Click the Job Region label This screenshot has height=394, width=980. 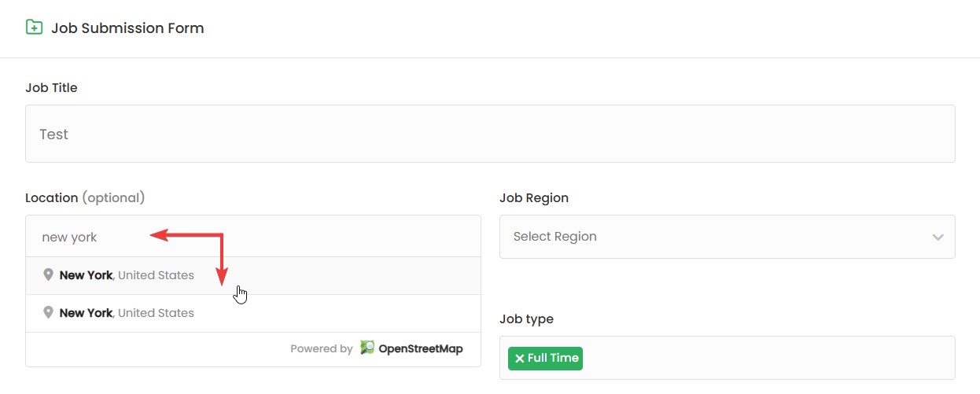click(533, 198)
